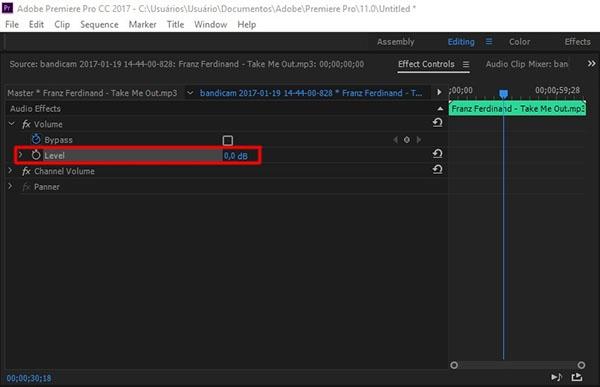Screen dimensions: 600x387
Task: Switch to the Editing workspace
Action: click(x=461, y=42)
